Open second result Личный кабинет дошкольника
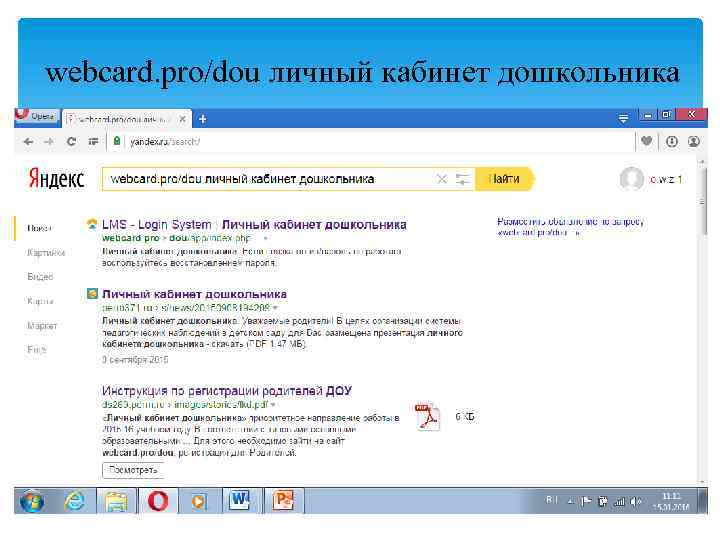 (x=194, y=294)
